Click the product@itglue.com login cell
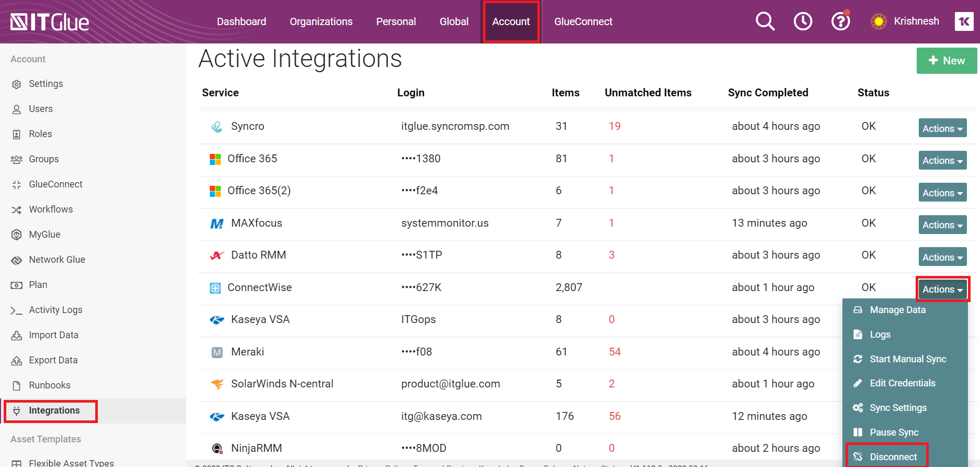This screenshot has width=980, height=467. [x=450, y=384]
